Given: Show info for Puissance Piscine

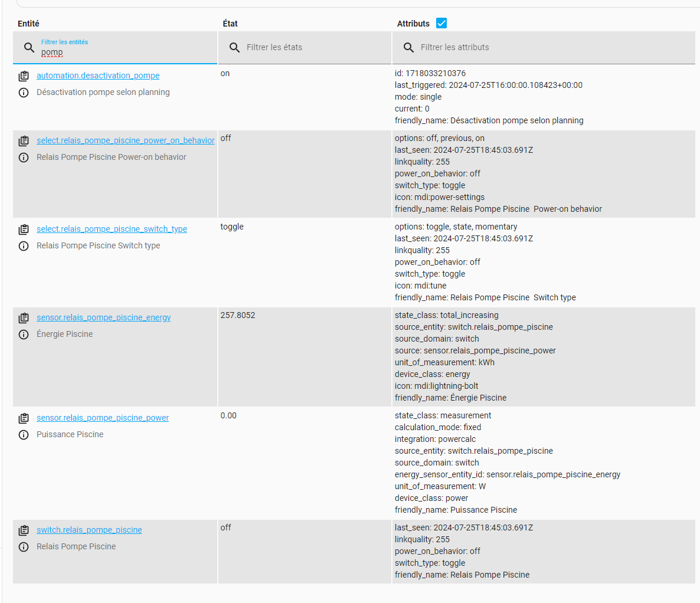Looking at the screenshot, I should tap(24, 435).
